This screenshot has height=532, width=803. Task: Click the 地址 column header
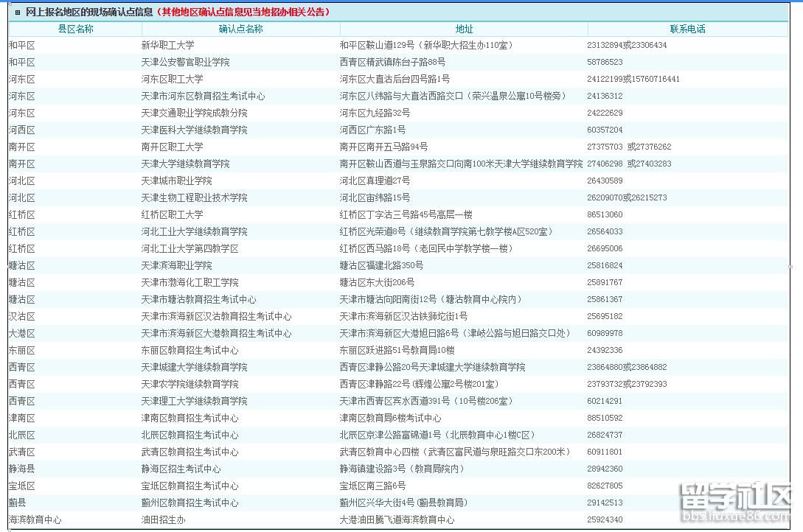(464, 29)
